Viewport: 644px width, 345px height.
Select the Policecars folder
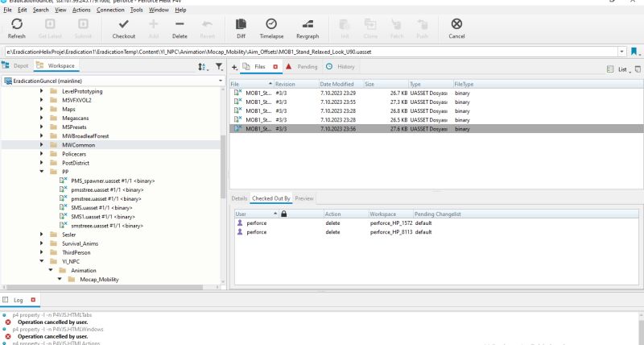coord(74,154)
